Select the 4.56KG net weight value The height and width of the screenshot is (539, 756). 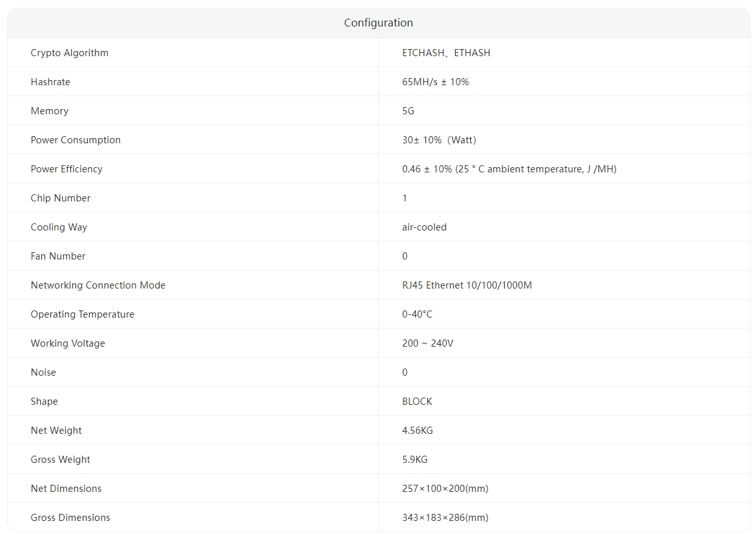point(417,431)
